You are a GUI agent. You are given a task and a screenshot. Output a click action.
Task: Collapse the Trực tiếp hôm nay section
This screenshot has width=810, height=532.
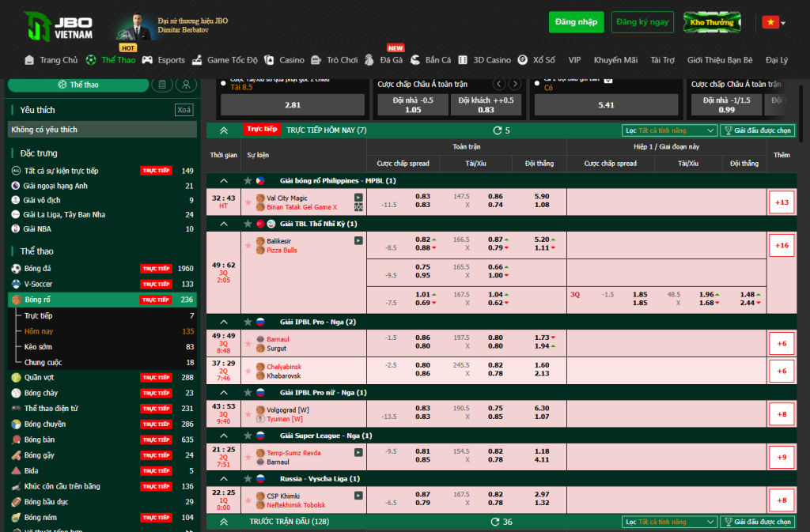point(224,130)
